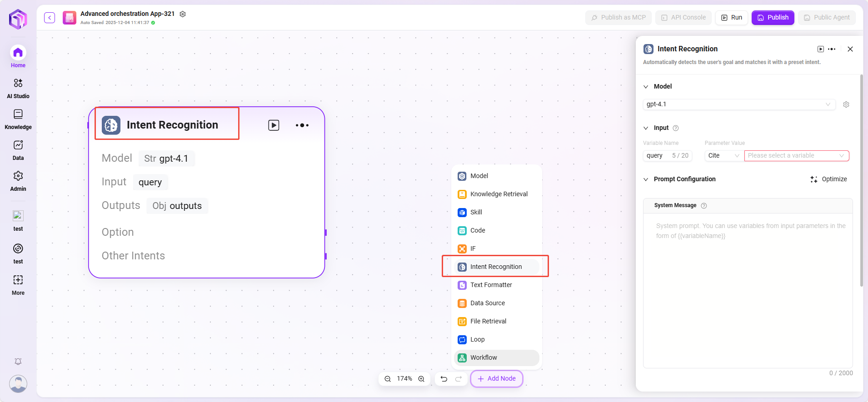The width and height of the screenshot is (868, 402).
Task: Click the Publish button
Action: click(773, 18)
